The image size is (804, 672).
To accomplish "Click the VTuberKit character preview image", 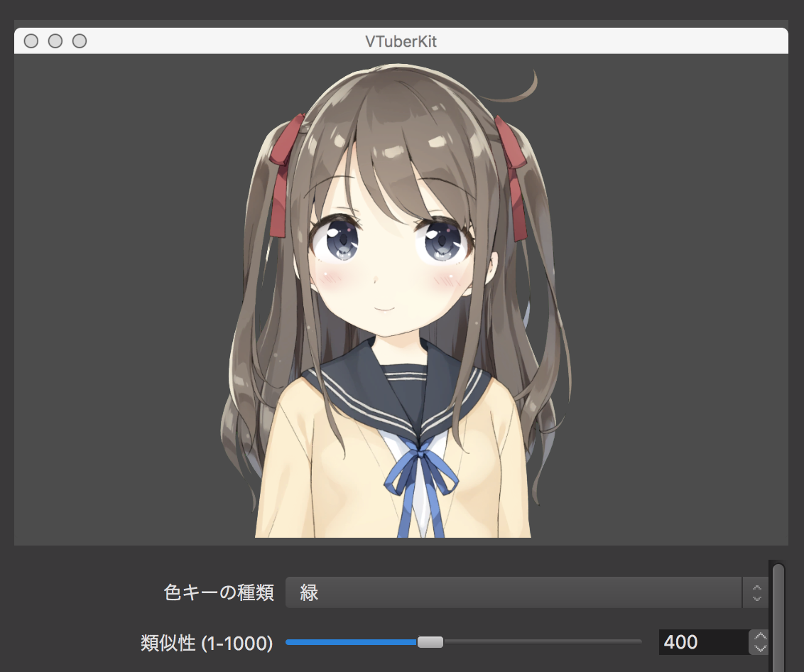I will 401,300.
